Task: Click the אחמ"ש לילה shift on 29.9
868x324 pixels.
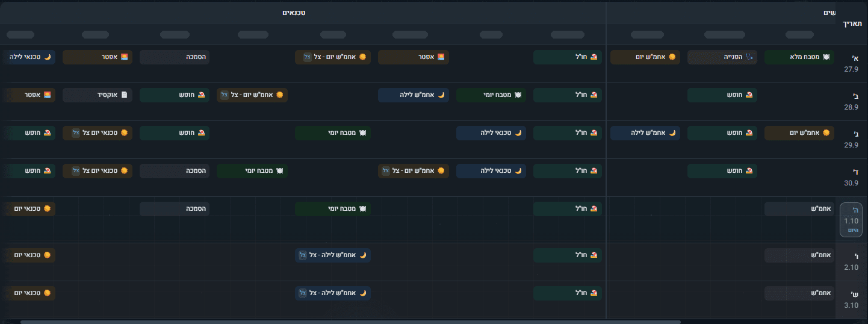Action: point(645,133)
